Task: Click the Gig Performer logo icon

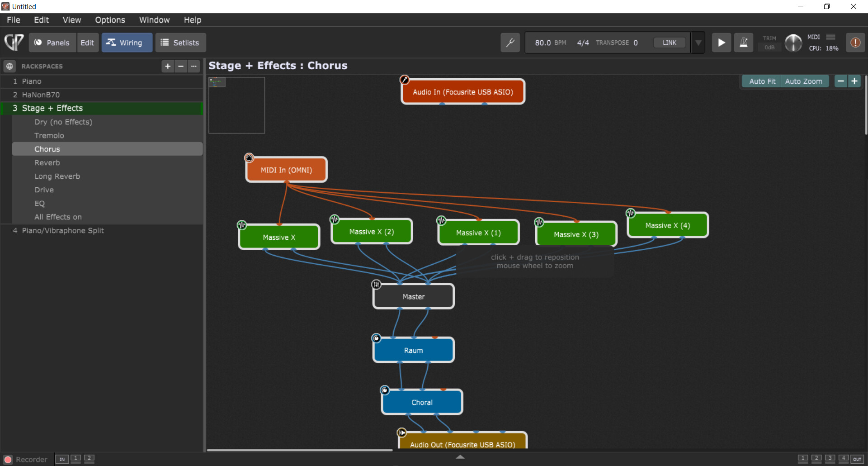Action: [14, 43]
